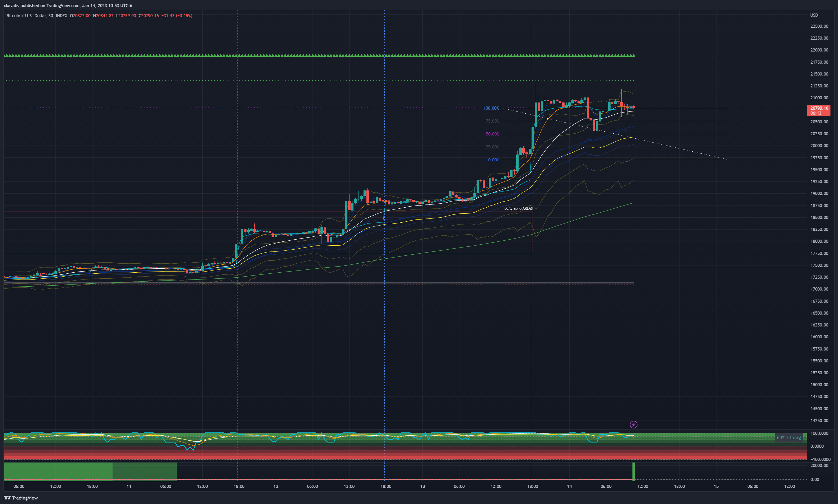Image resolution: width=838 pixels, height=504 pixels.
Task: Click the close value C20790.16
Action: (149, 16)
